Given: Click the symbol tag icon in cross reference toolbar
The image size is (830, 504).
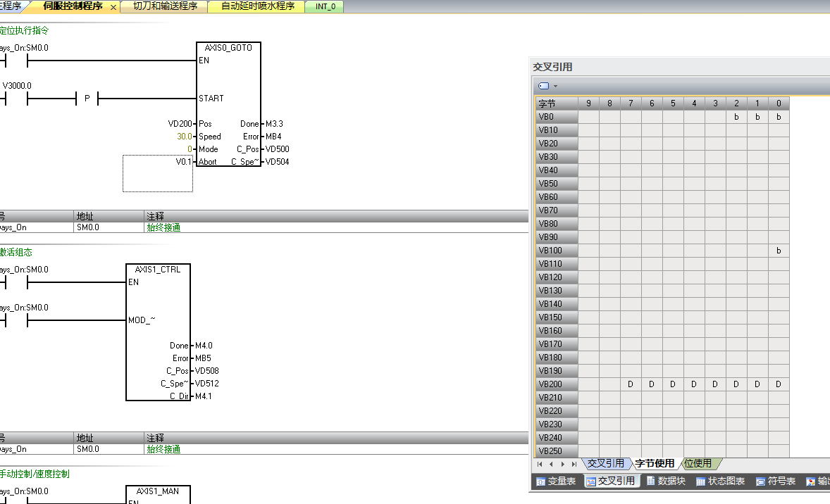Looking at the screenshot, I should [x=543, y=86].
